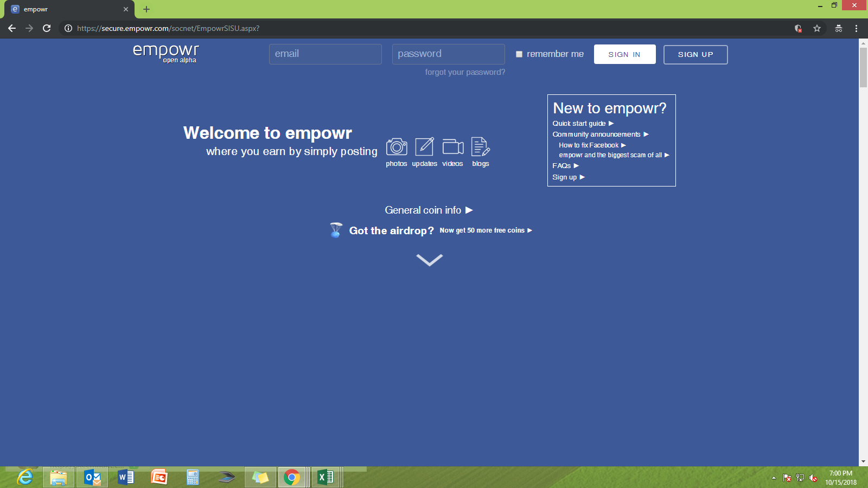Click the vertical scrollbar thumb

click(863, 67)
